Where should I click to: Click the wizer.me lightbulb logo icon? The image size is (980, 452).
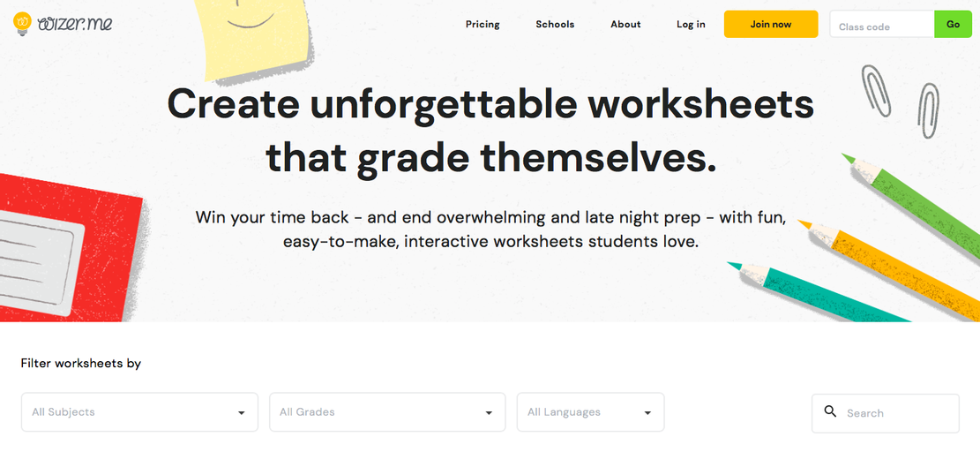coord(23,24)
